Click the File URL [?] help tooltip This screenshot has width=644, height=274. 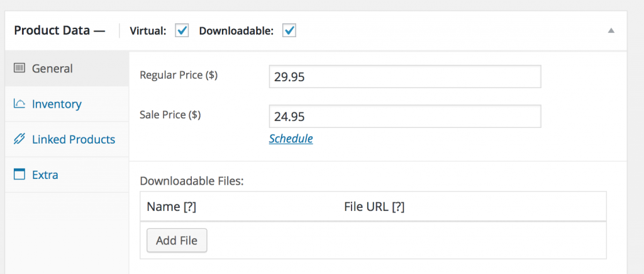(x=398, y=207)
